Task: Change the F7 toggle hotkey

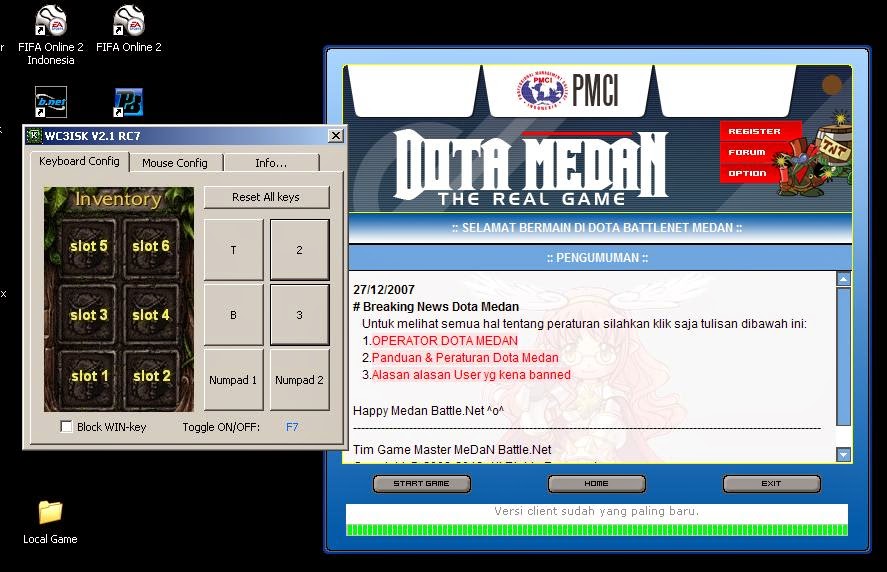Action: (292, 427)
